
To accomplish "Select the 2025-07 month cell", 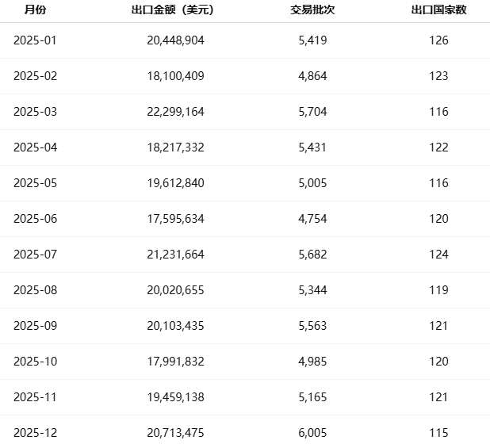I will coord(36,255).
